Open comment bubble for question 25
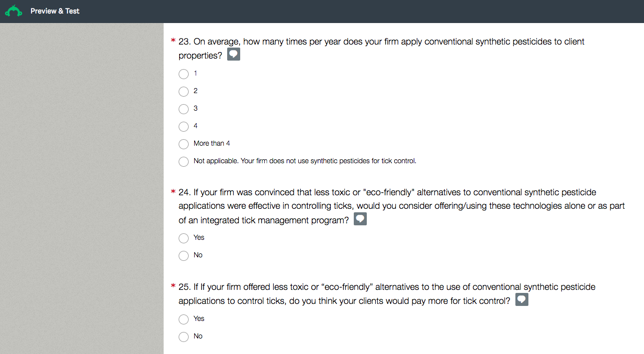Viewport: 644px width, 354px height. click(x=522, y=300)
